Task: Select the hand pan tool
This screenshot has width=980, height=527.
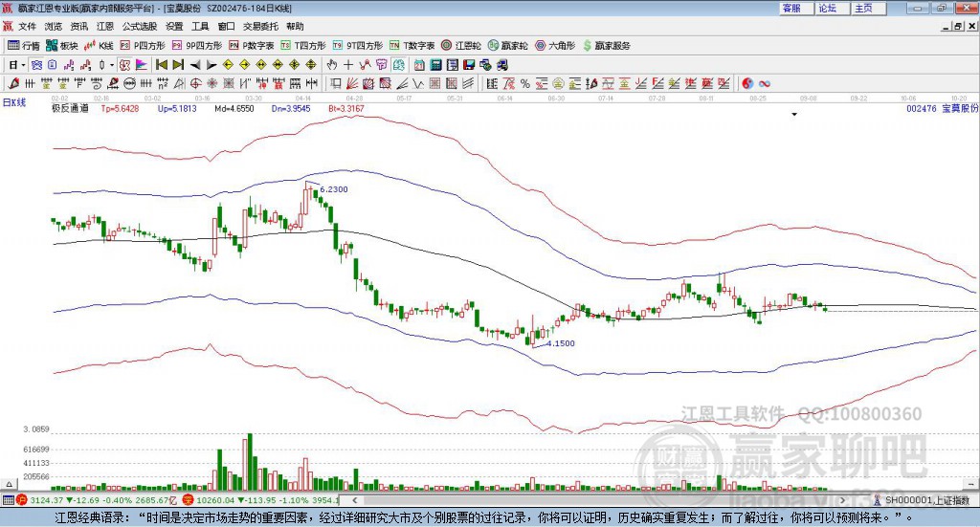Action: 332,65
